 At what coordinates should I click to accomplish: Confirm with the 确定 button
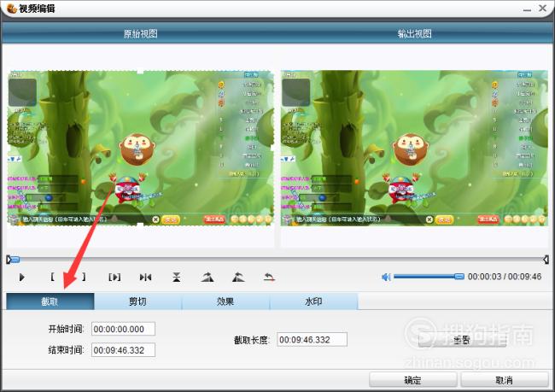(x=412, y=380)
